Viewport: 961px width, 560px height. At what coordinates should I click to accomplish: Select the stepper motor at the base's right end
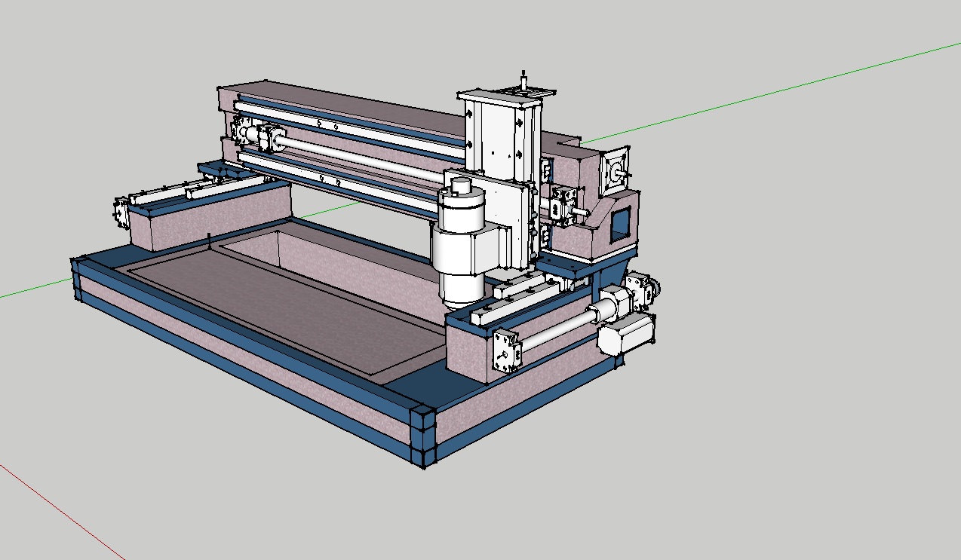[x=625, y=334]
